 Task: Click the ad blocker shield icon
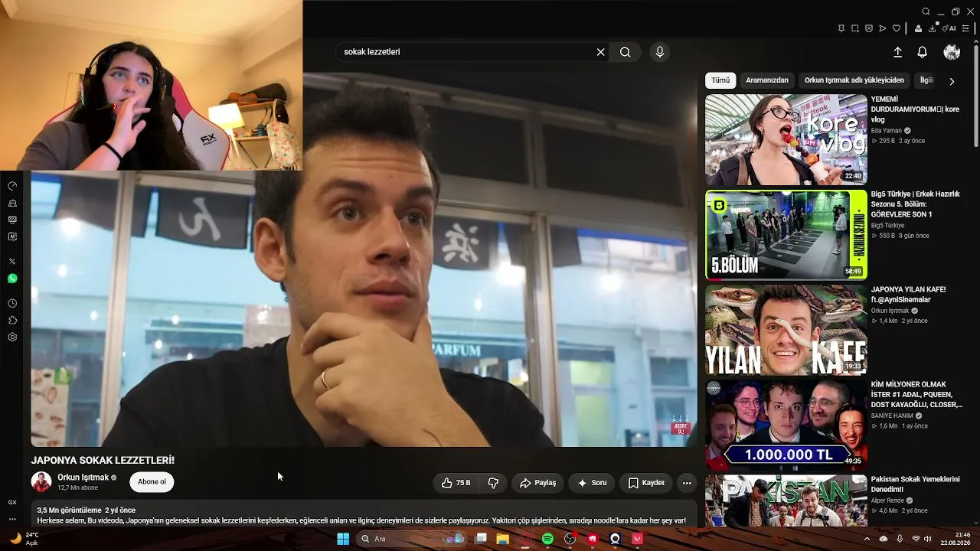(x=869, y=28)
